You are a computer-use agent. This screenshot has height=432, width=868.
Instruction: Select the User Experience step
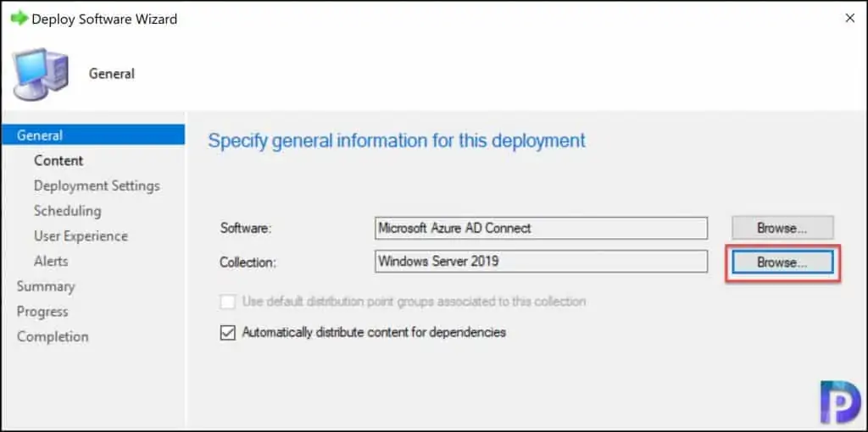(81, 236)
